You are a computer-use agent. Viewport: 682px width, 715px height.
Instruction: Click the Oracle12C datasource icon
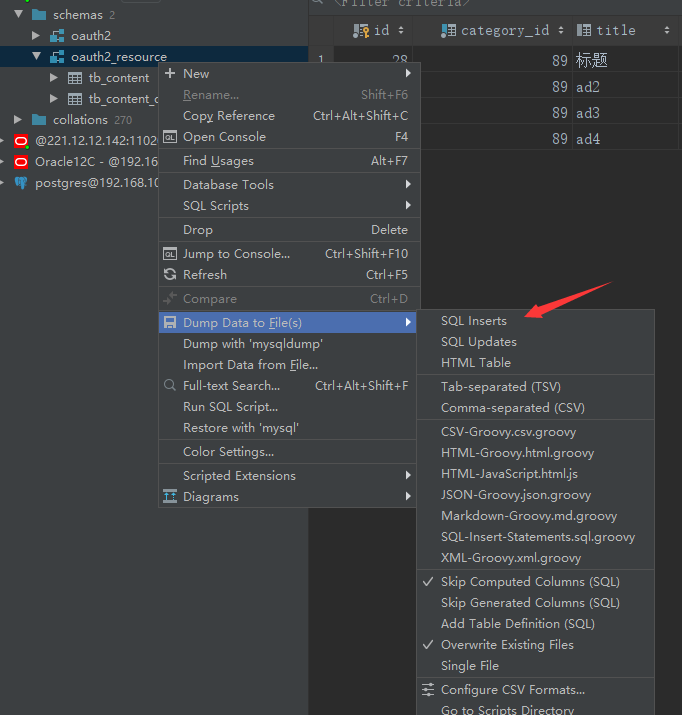[21, 162]
